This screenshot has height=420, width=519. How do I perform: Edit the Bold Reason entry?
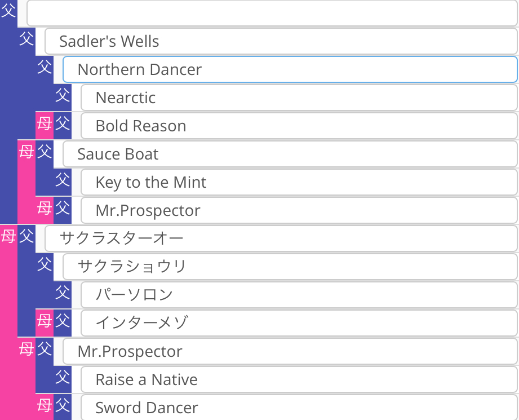299,126
